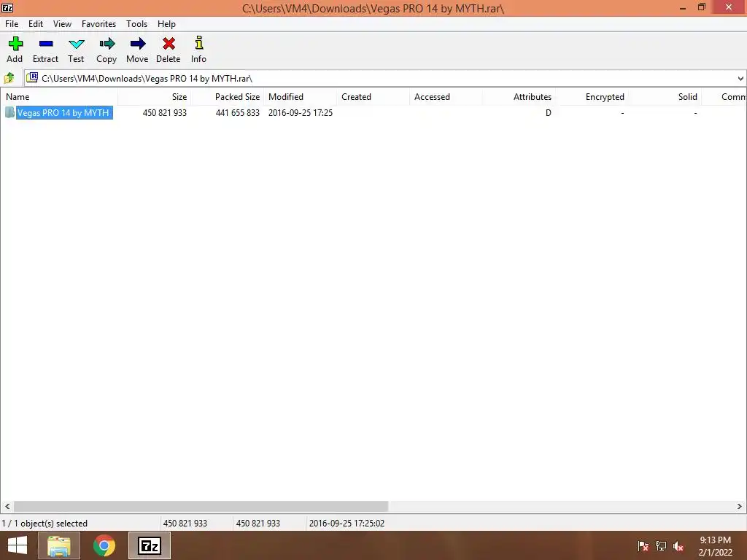Open the taskbar clock showing 9:13 PM
The image size is (747, 560).
[x=715, y=546]
